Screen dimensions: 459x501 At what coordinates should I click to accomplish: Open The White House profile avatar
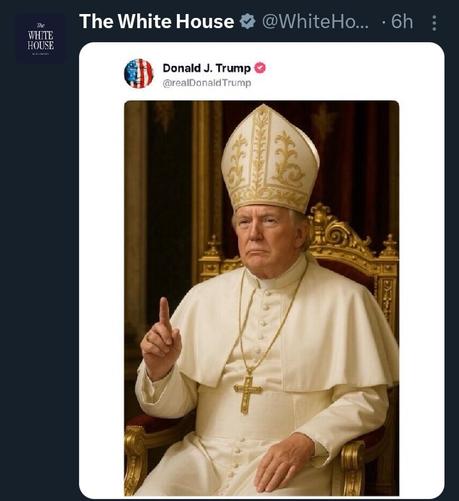(40, 39)
